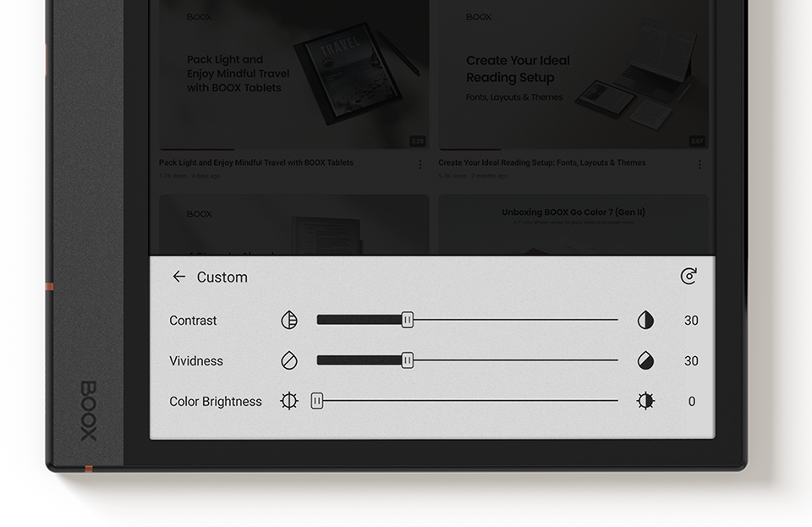Click the Color Brightness slider handle
Viewport: 812px width, 527px height.
tap(316, 401)
